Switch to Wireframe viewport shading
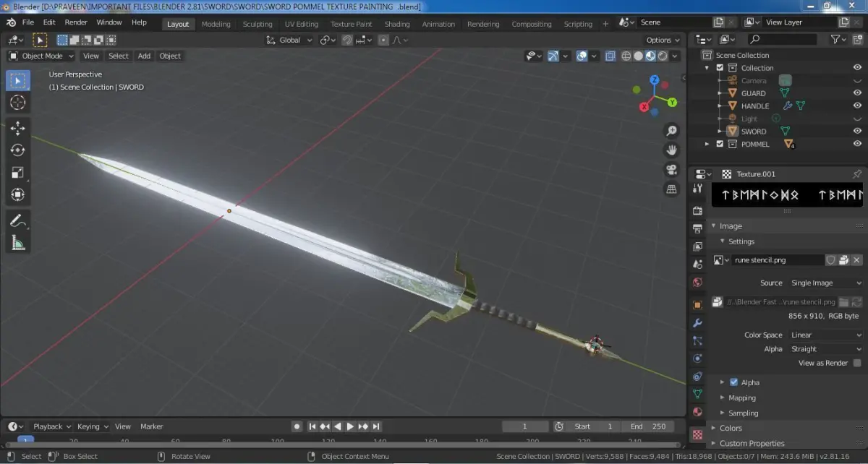 626,56
